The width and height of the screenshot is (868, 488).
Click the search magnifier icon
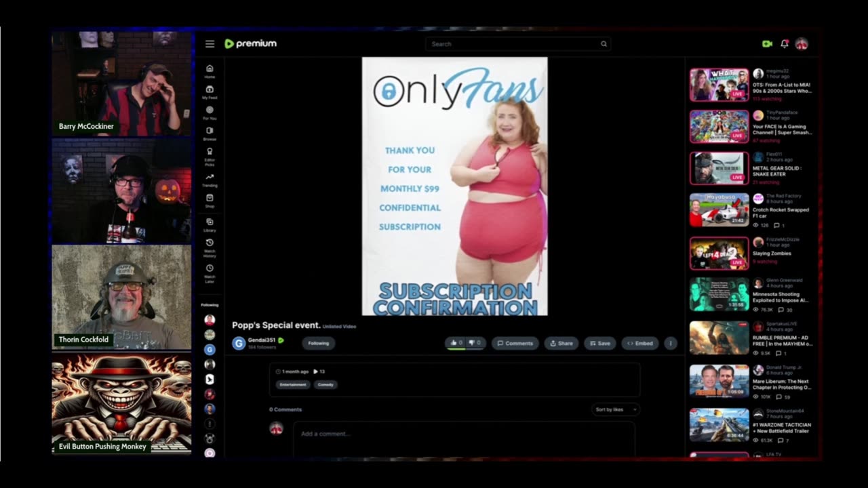tap(604, 44)
